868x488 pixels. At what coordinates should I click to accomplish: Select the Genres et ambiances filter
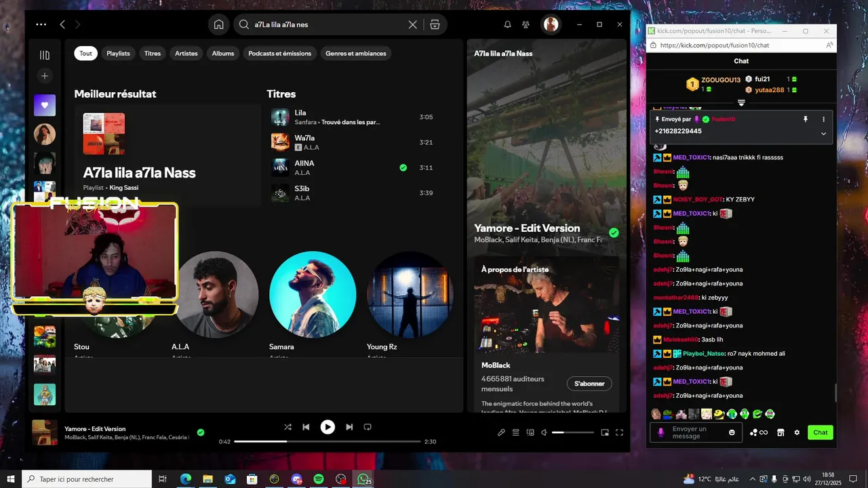tap(356, 54)
